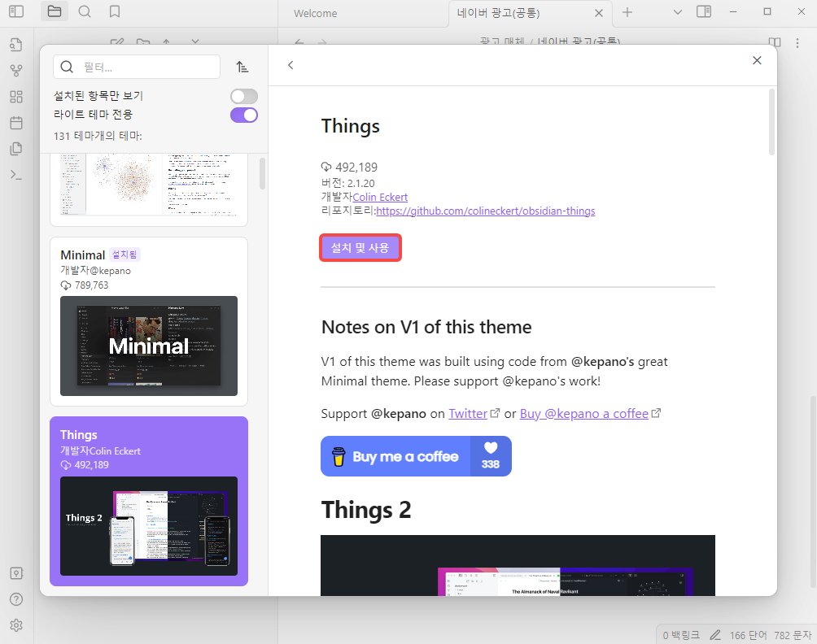817x644 pixels.
Task: Open the bookmarks icon in top bar
Action: tap(115, 11)
